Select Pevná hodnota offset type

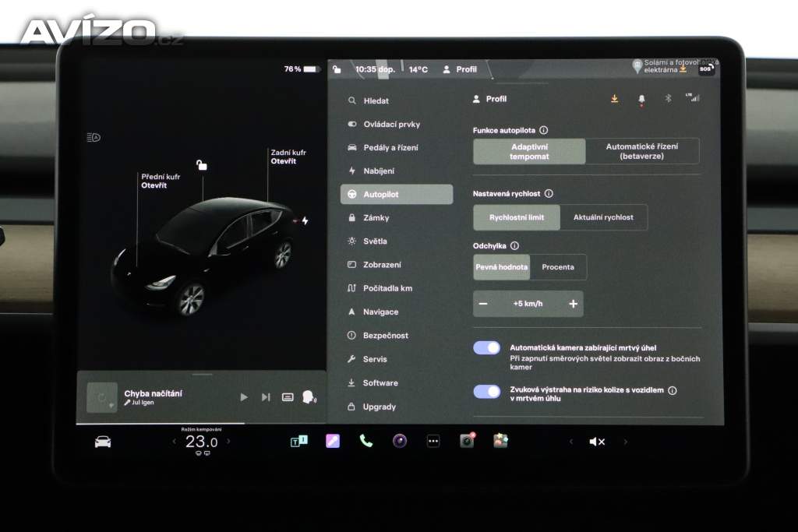(x=501, y=267)
